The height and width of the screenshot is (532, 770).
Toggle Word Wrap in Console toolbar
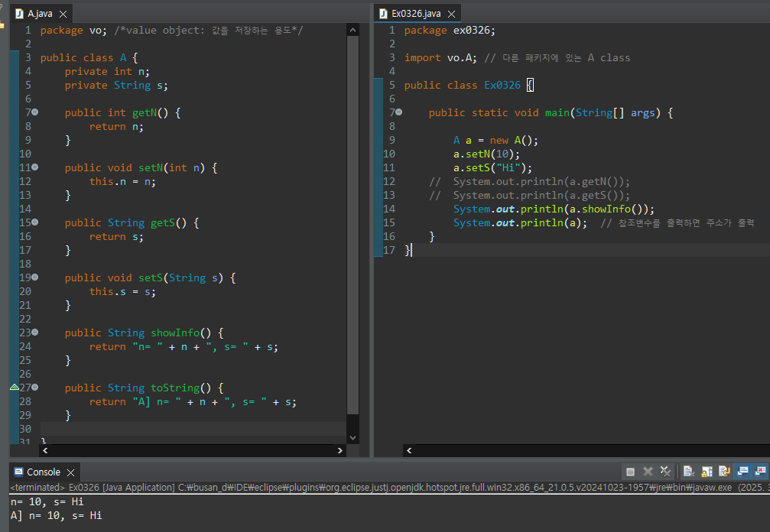click(724, 472)
